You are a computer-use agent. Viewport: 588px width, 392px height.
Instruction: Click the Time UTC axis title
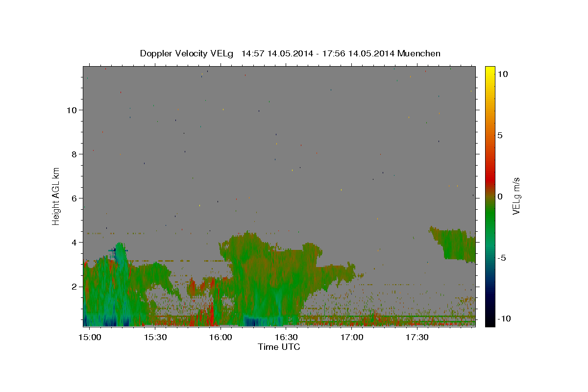pyautogui.click(x=279, y=347)
